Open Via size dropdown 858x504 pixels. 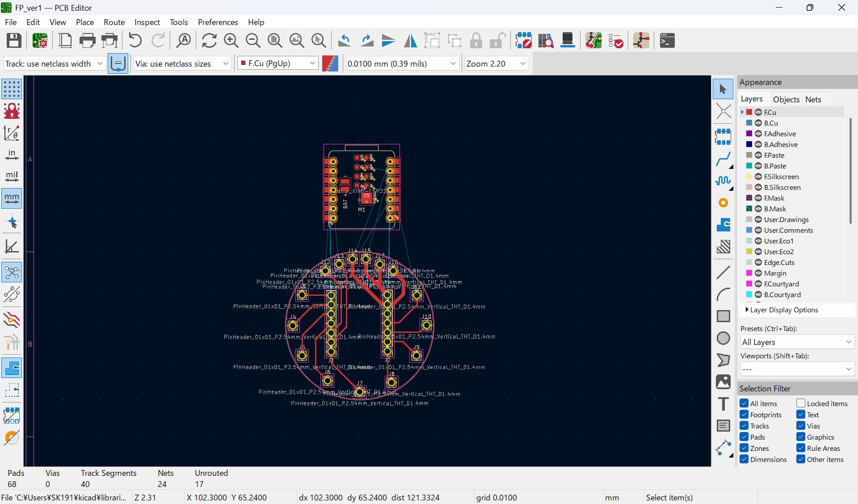click(x=182, y=63)
